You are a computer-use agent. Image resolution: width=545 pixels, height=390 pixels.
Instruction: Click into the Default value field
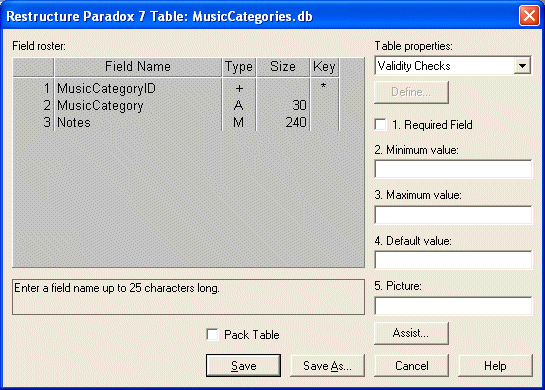(x=453, y=260)
